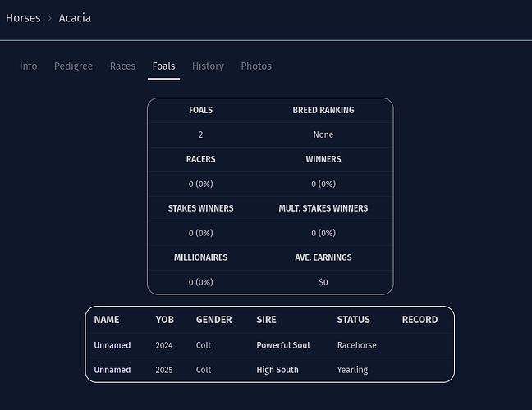Sort foals by the YOB column header
This screenshot has width=532, height=410.
coord(164,320)
